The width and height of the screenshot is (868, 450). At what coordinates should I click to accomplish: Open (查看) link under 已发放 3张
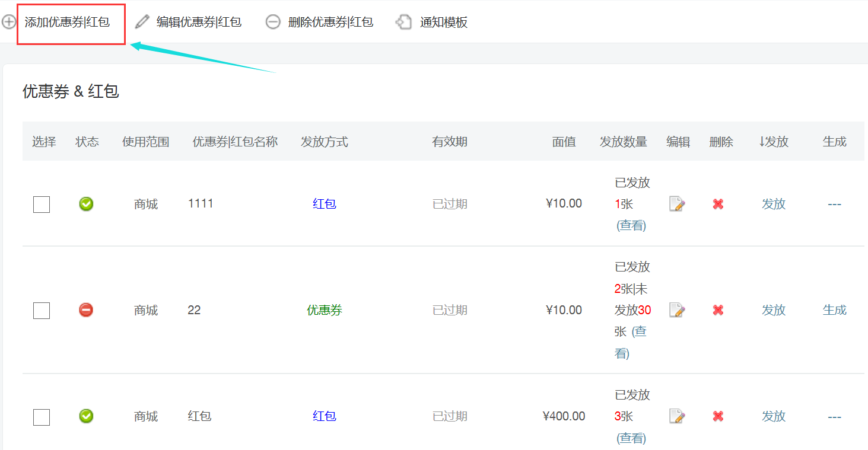click(x=631, y=438)
